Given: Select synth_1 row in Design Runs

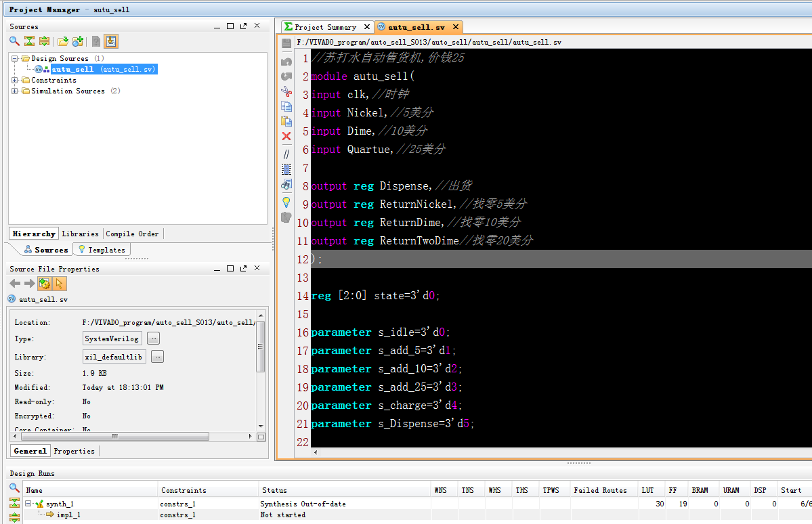Looking at the screenshot, I should (x=60, y=504).
